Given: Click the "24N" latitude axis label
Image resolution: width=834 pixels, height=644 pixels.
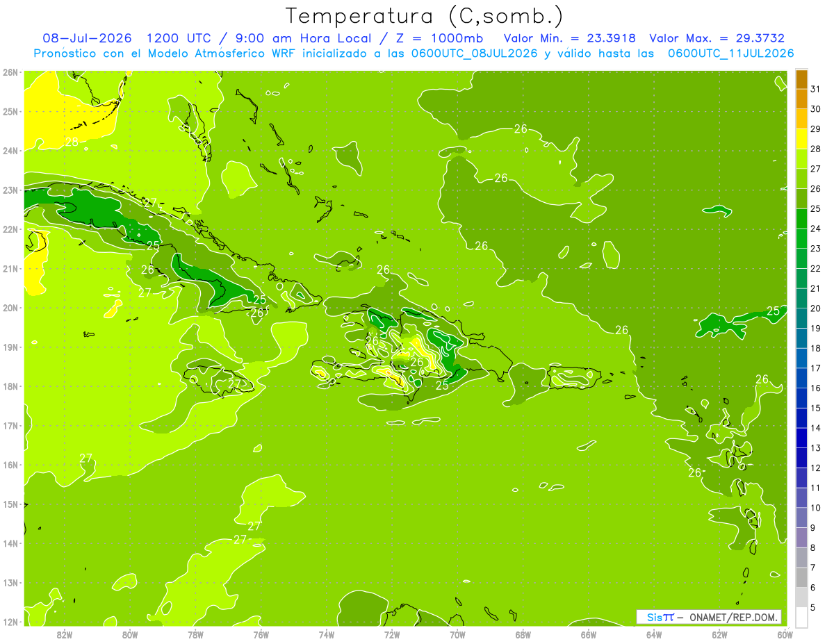Looking at the screenshot, I should click(x=10, y=151).
